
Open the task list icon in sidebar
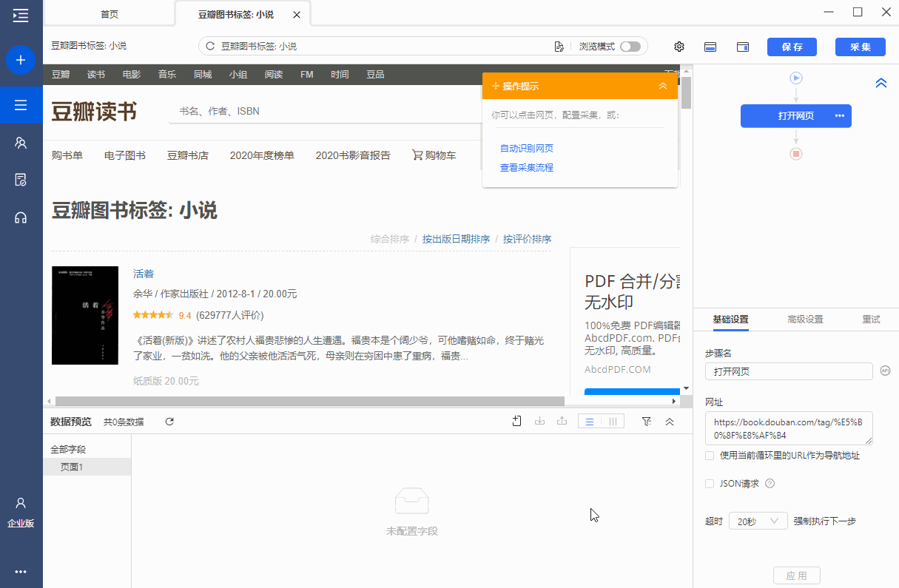(21, 105)
